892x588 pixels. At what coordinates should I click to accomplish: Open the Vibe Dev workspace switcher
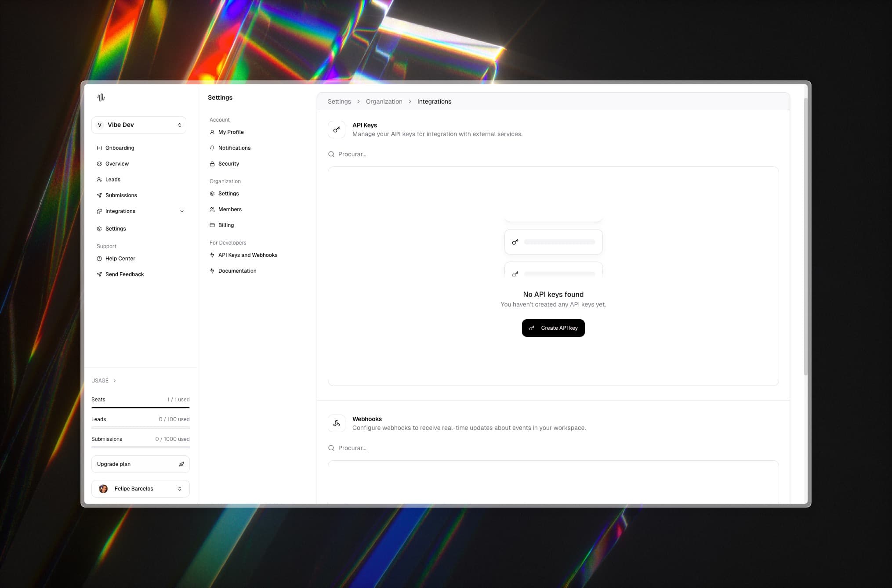(x=138, y=125)
